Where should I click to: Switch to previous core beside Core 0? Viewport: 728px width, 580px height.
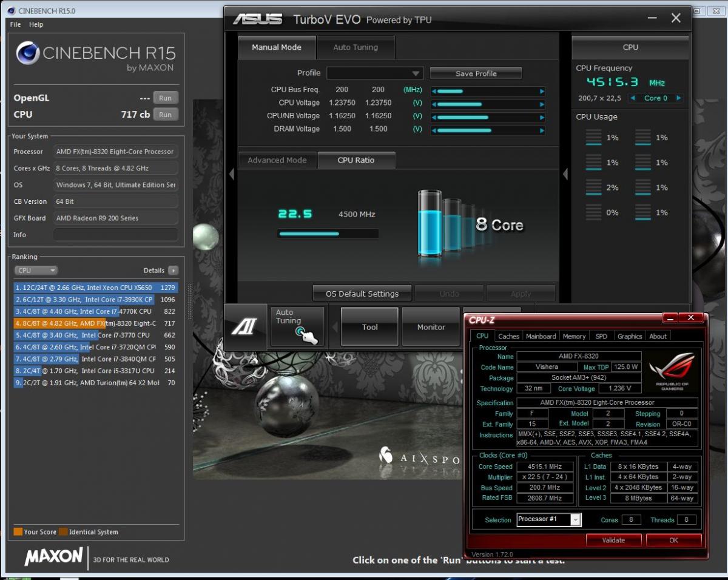click(633, 98)
